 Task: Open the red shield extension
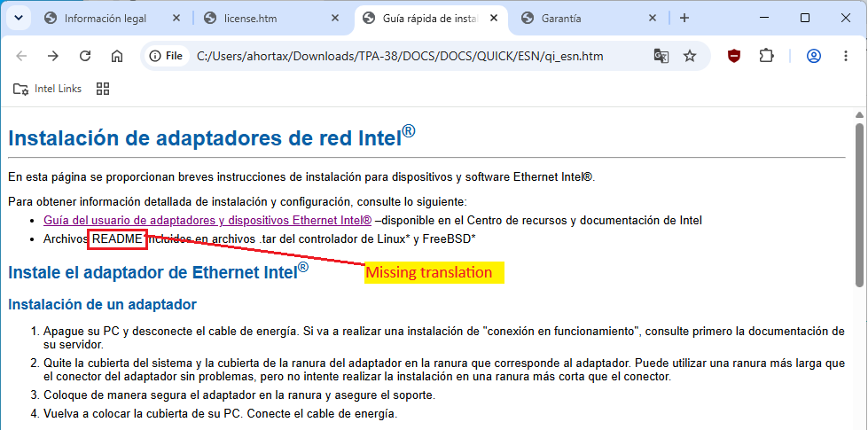click(734, 56)
